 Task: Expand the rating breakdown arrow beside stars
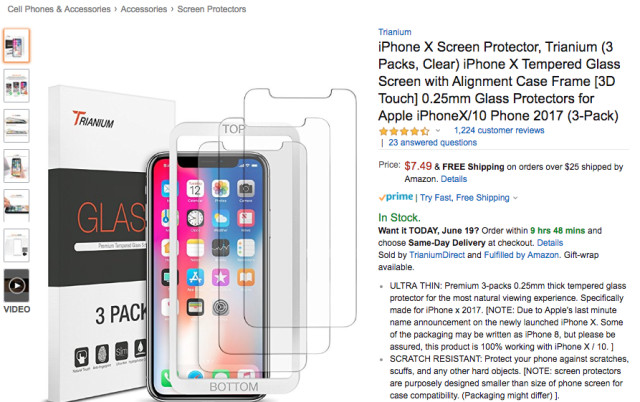pyautogui.click(x=439, y=131)
